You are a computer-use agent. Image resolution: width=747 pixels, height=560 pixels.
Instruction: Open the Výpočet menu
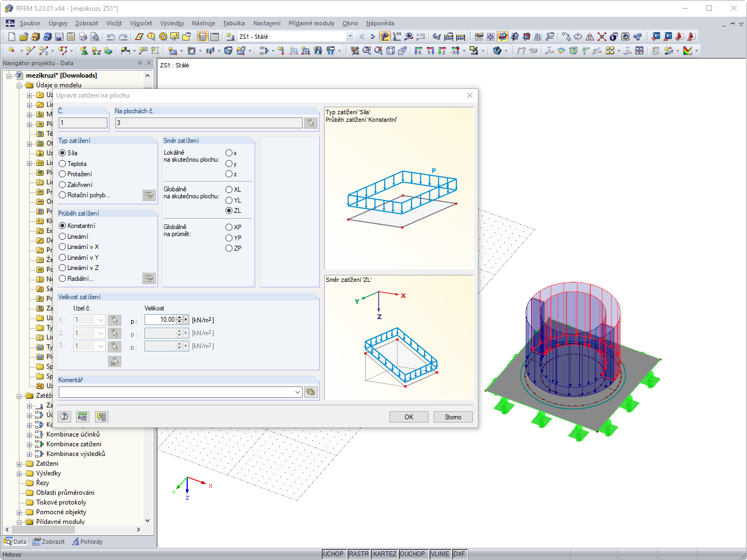coord(141,23)
